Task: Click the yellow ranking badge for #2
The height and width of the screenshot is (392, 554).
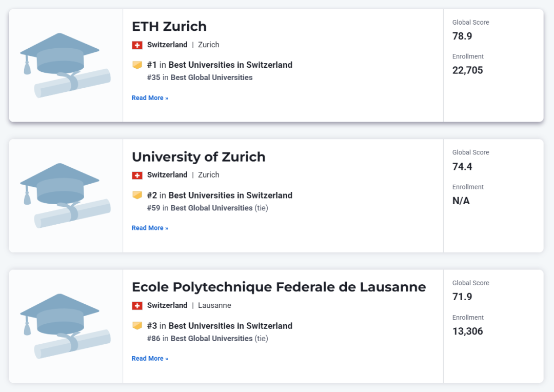Action: coord(137,195)
